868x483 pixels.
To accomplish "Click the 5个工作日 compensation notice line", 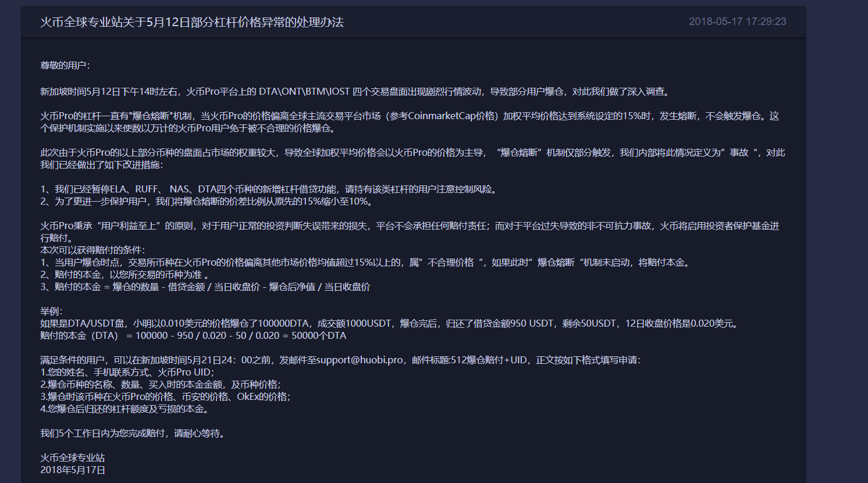I will [132, 433].
